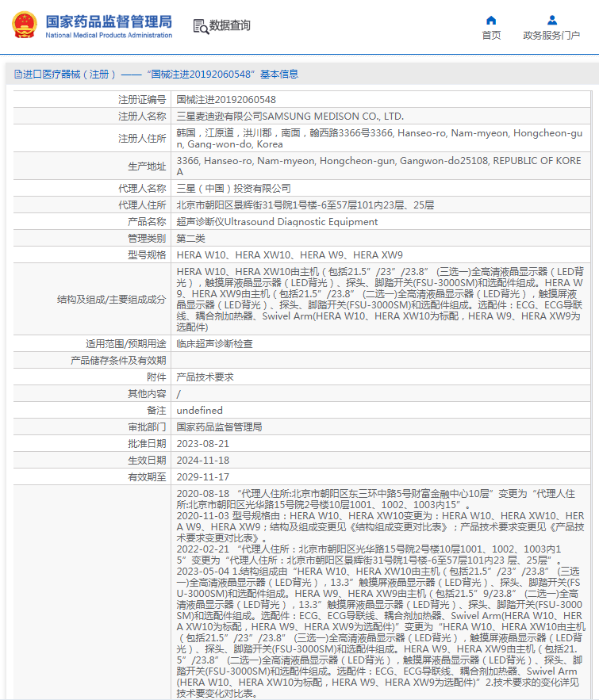599x700 pixels.
Task: Click the 结构及组成/主要组成成分 label
Action: click(111, 300)
